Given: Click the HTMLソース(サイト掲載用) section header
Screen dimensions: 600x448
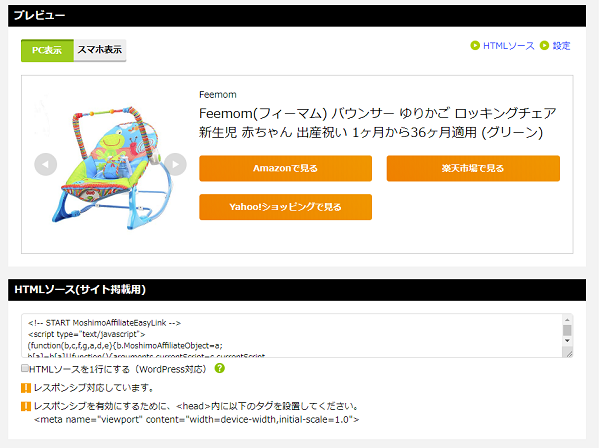Looking at the screenshot, I should point(297,290).
